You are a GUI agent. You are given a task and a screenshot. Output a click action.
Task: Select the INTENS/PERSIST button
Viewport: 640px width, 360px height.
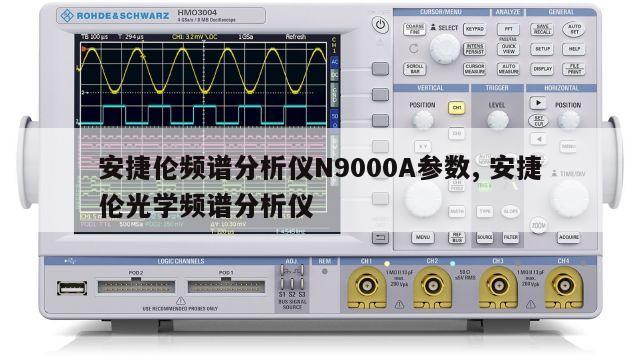pos(475,49)
